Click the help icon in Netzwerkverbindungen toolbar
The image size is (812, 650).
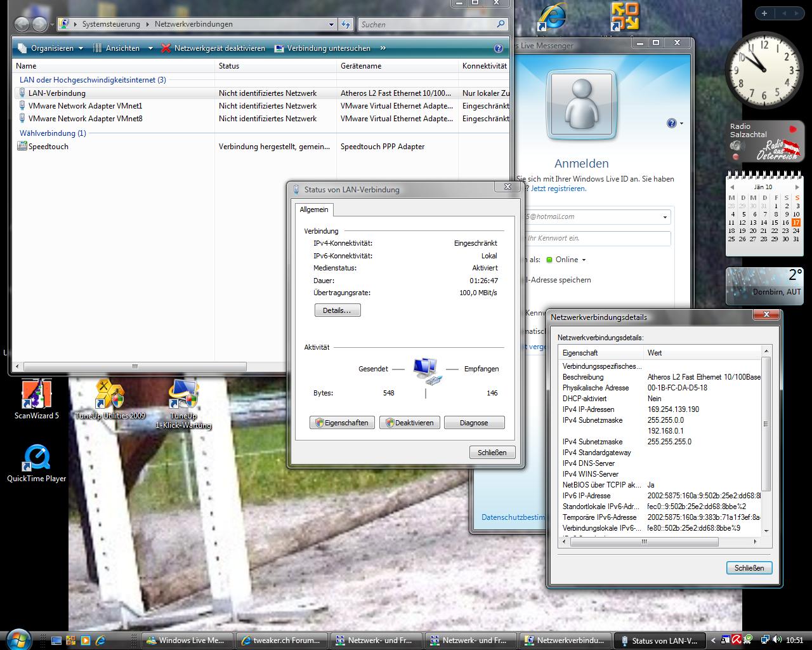499,48
